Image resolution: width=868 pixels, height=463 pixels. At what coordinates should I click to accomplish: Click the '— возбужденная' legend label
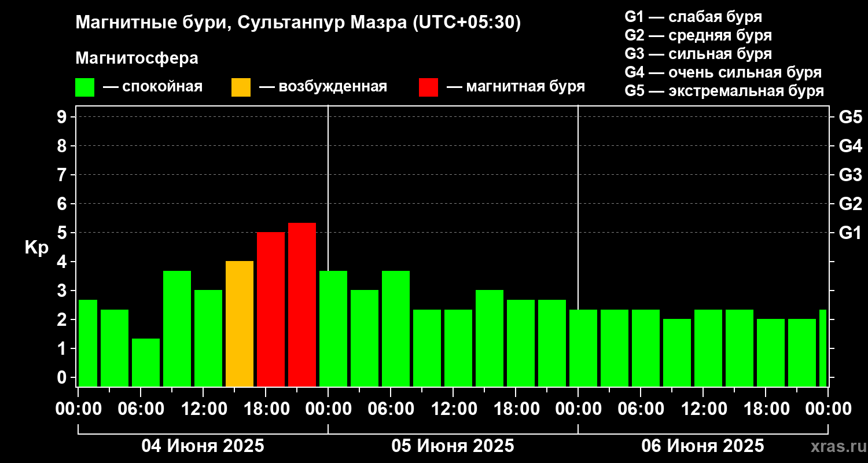click(x=322, y=87)
